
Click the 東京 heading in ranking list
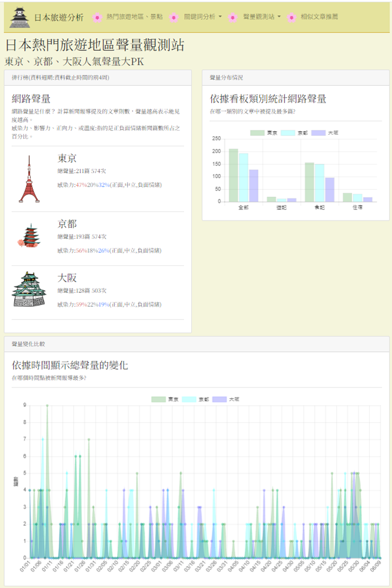point(67,158)
